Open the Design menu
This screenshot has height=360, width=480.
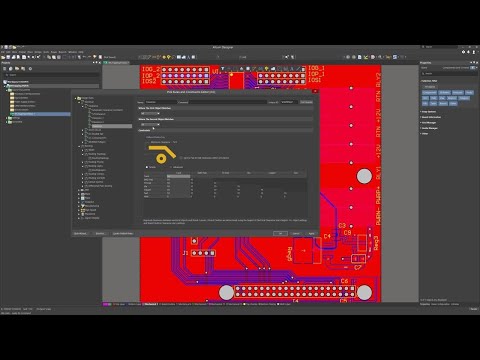(38, 52)
